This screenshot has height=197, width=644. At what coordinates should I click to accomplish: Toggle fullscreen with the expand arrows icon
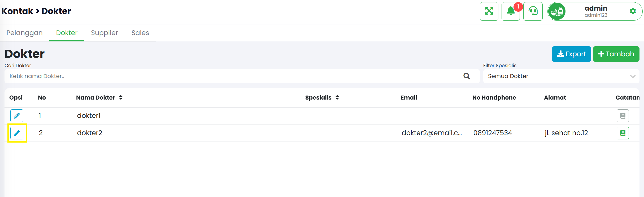coord(489,11)
